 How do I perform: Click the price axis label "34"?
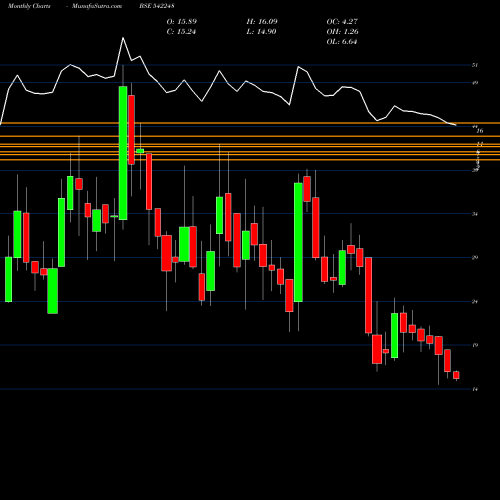(x=475, y=214)
